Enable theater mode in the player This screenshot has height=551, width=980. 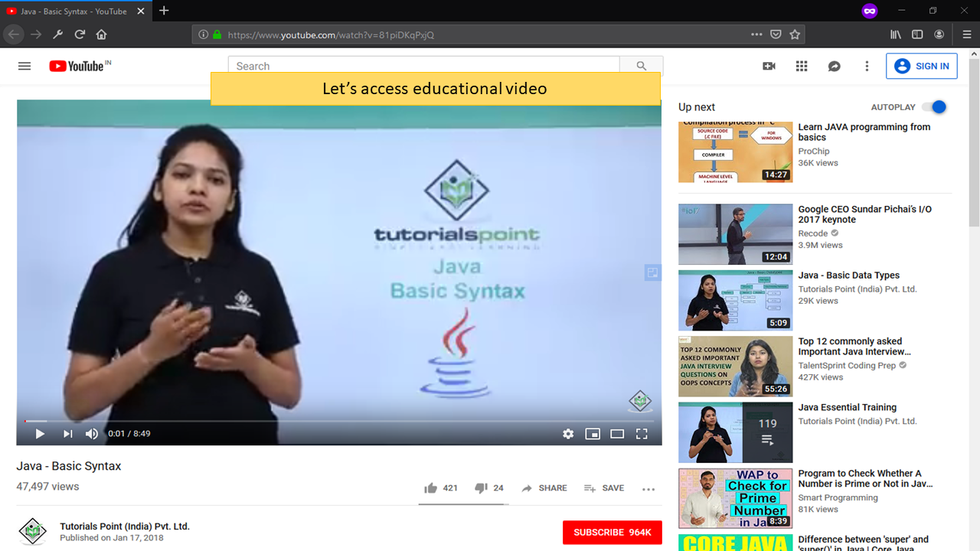[x=617, y=434]
